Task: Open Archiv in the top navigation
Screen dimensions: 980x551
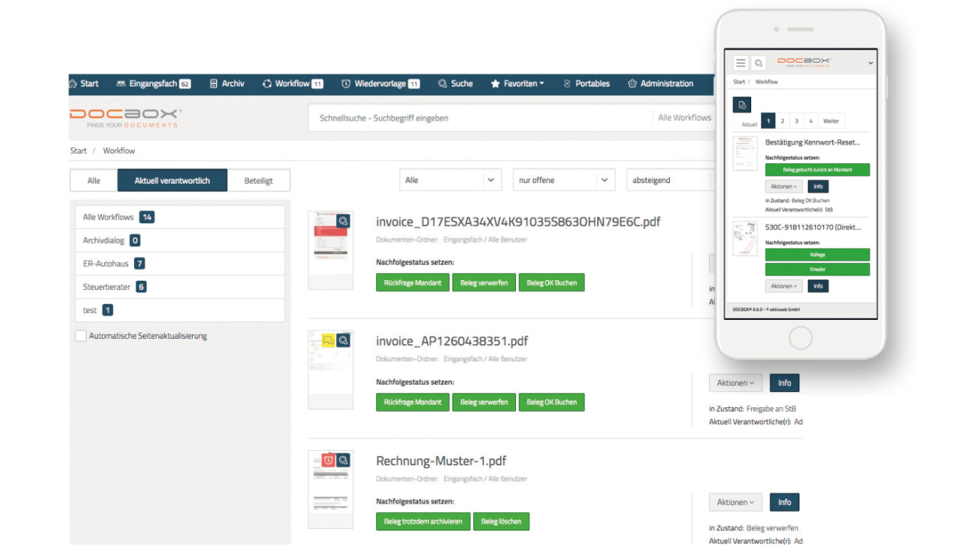Action: click(x=227, y=83)
